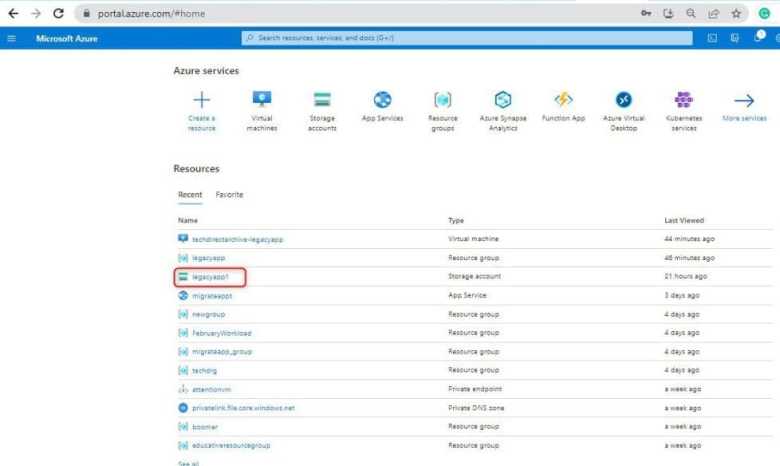
Task: Reload the Azure portal page
Action: [x=58, y=13]
